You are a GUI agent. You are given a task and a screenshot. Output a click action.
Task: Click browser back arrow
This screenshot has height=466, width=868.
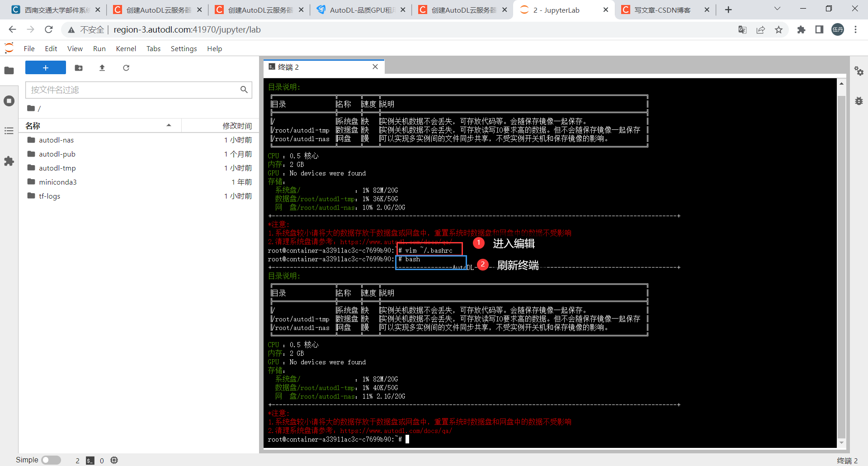tap(12, 29)
